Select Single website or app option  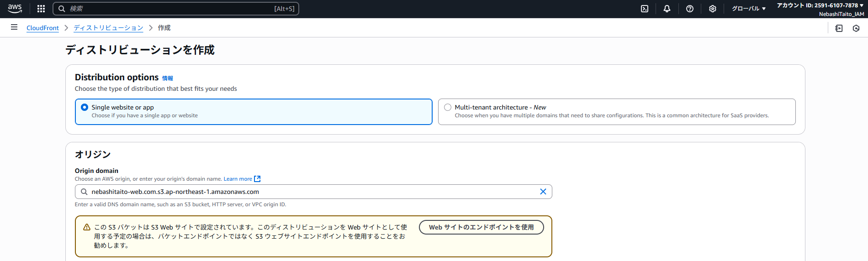85,107
